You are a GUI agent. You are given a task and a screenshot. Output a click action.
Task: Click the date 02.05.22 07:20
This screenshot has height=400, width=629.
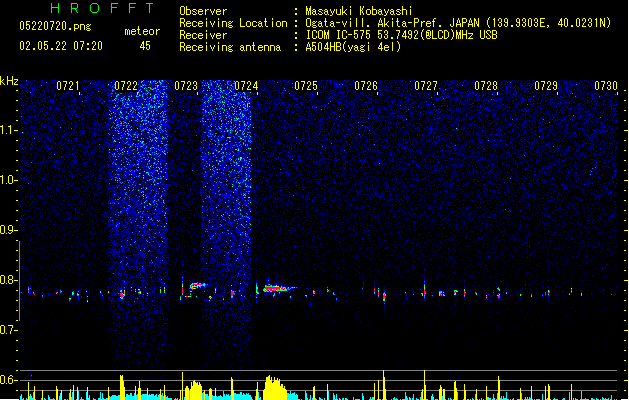(61, 46)
